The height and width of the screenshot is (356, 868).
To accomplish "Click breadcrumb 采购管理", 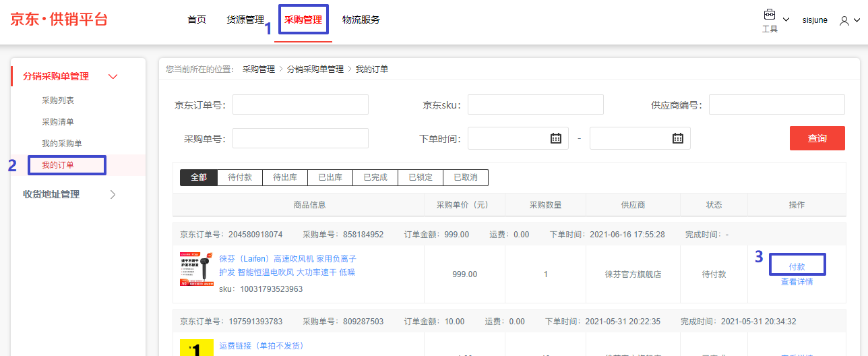I will click(x=259, y=69).
